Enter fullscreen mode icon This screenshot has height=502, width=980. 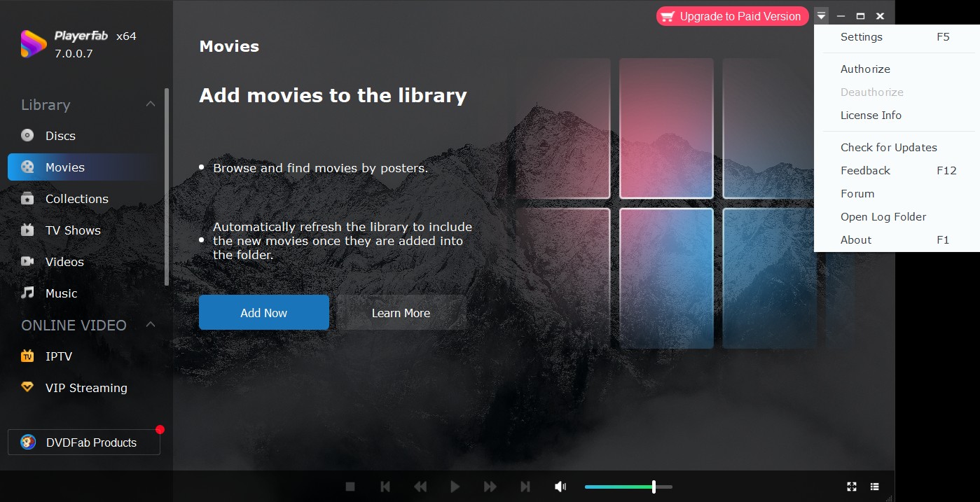pyautogui.click(x=852, y=487)
